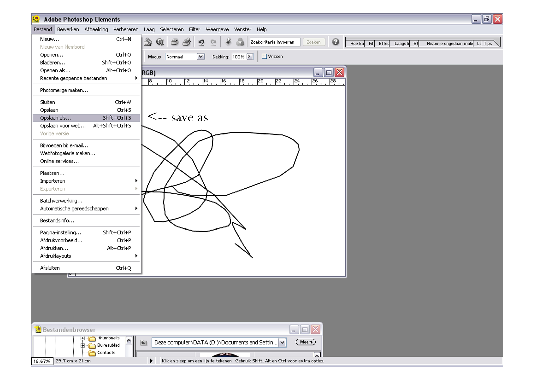Open the Dekking opacity slider arrow
This screenshot has width=555, height=392.
pyautogui.click(x=250, y=57)
